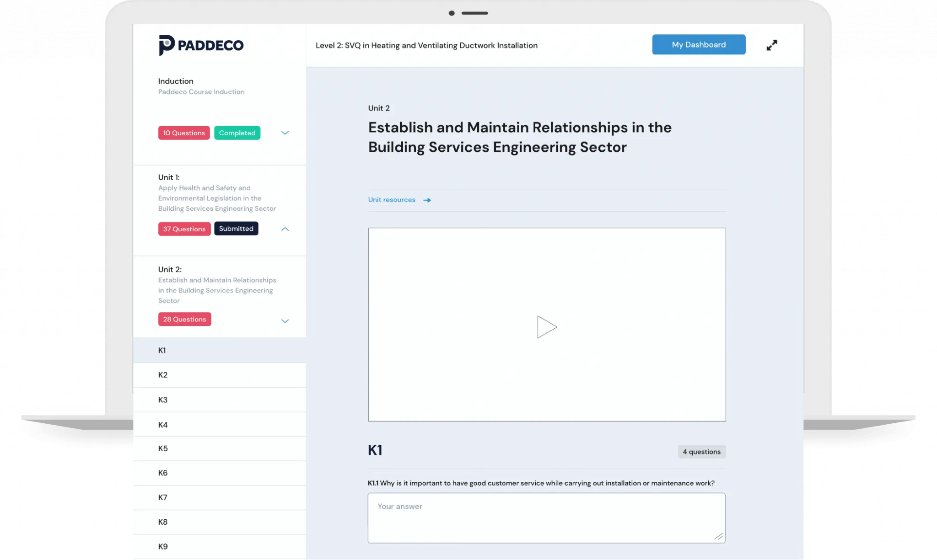Click the K1 section heading
The height and width of the screenshot is (560, 937).
pyautogui.click(x=375, y=450)
